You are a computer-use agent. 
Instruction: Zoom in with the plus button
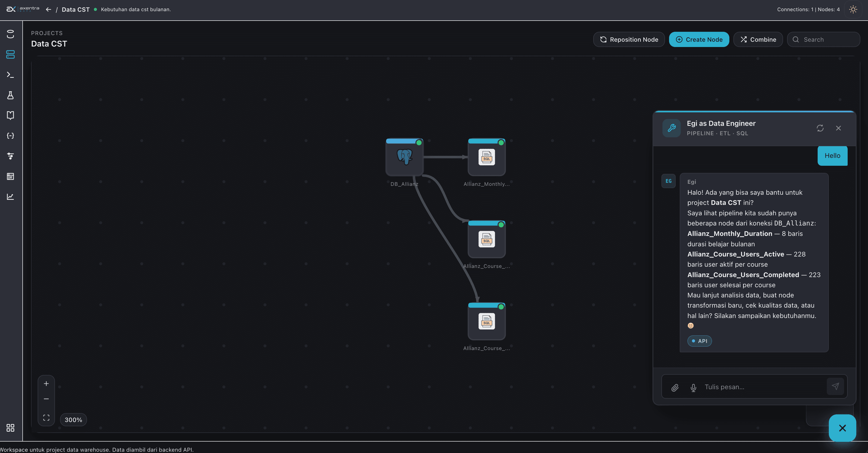(46, 384)
